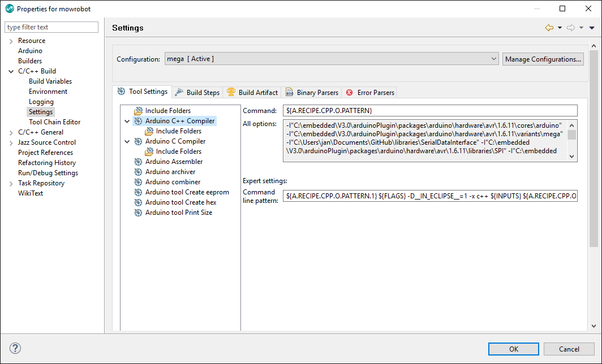Image resolution: width=602 pixels, height=364 pixels.
Task: Click the Build Steps tab icon
Action: [x=179, y=93]
